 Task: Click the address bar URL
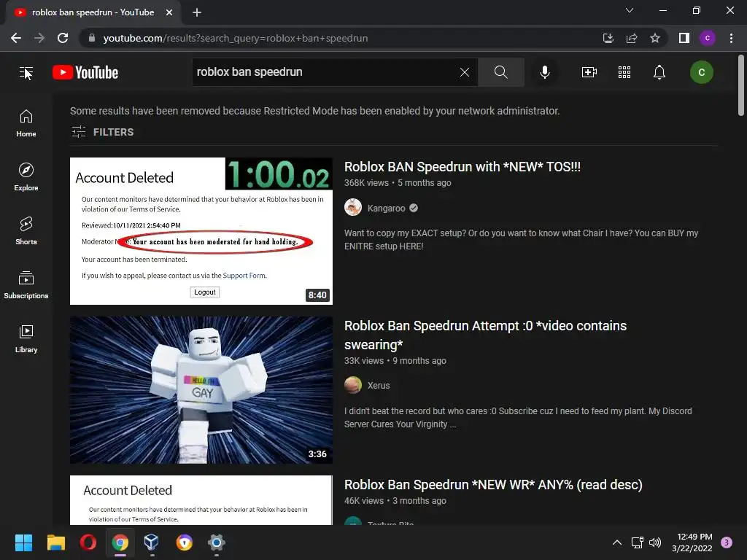(236, 38)
